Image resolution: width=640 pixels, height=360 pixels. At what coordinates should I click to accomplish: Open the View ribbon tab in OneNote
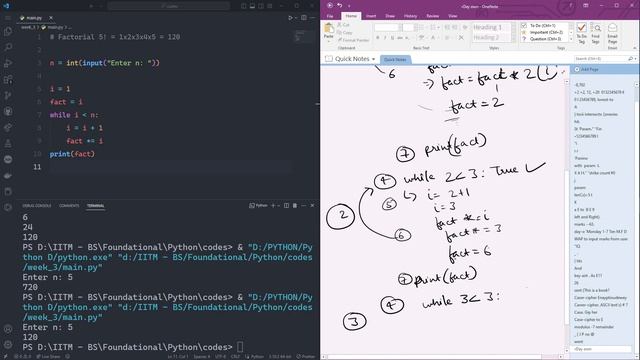[x=453, y=16]
